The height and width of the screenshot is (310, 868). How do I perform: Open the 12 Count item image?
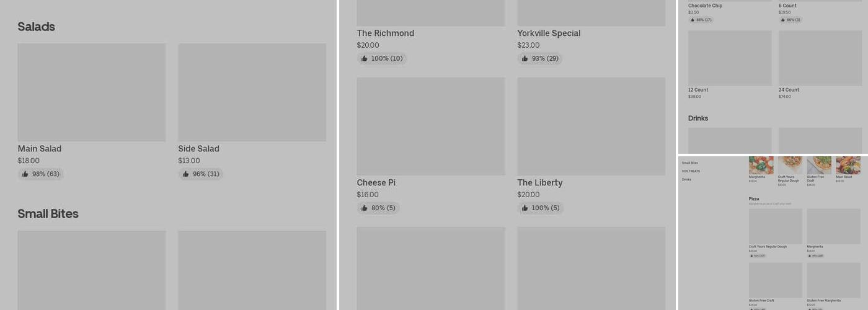tap(730, 58)
